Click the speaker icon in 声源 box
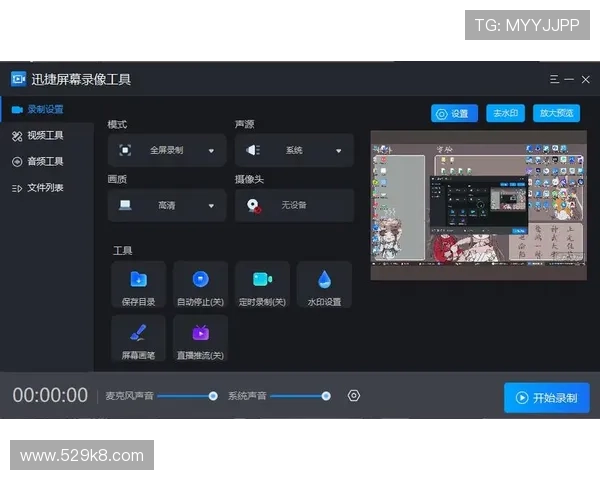Image resolution: width=600 pixels, height=480 pixels. coord(253,150)
